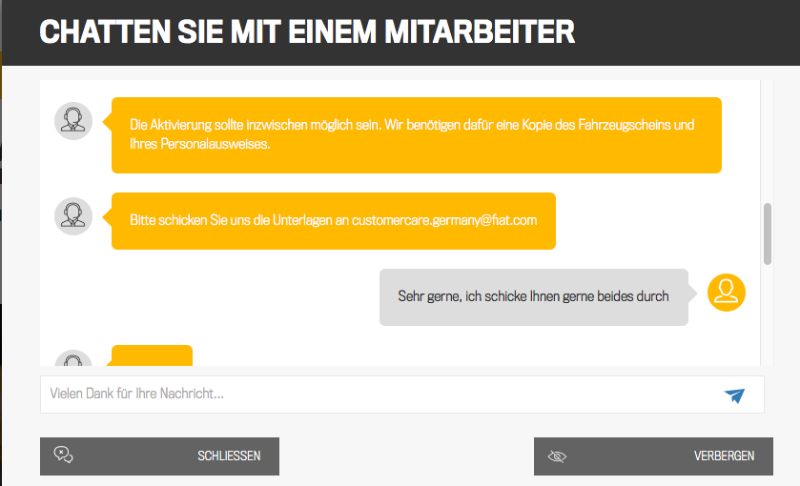Select the gray 'Sehr gerne' user message

pos(533,297)
